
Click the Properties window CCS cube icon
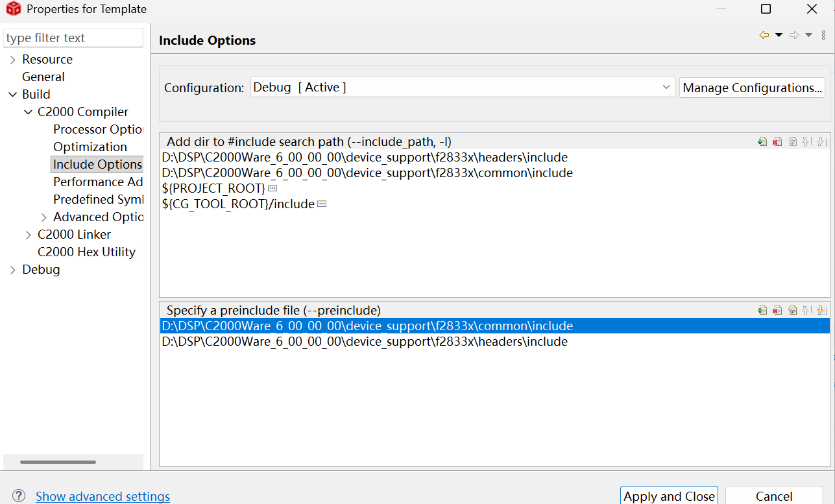pyautogui.click(x=13, y=9)
